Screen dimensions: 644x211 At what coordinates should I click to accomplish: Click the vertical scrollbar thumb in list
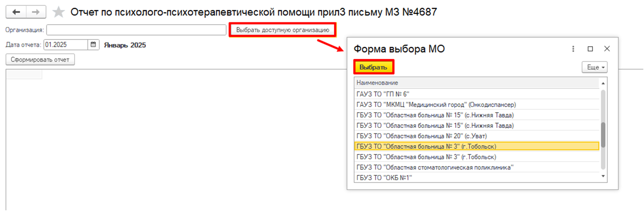click(x=603, y=135)
